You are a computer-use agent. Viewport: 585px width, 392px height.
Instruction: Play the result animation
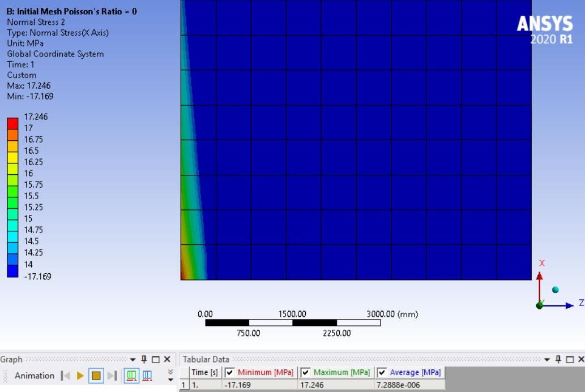(80, 376)
